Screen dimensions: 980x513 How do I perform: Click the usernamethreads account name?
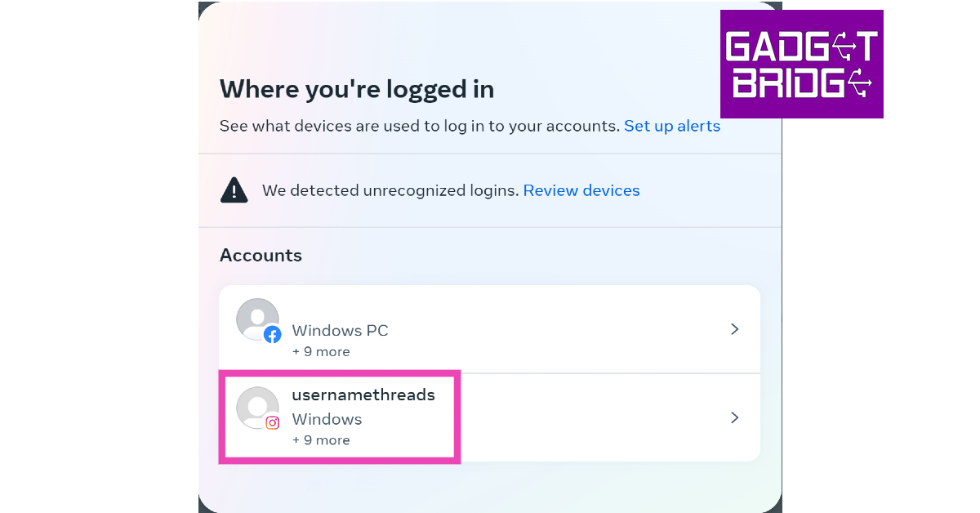tap(363, 395)
